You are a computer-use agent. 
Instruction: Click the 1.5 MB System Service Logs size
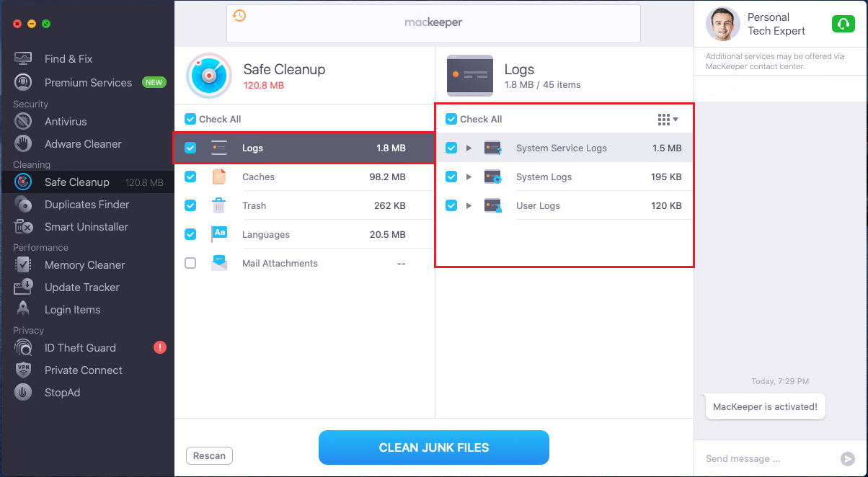point(667,148)
